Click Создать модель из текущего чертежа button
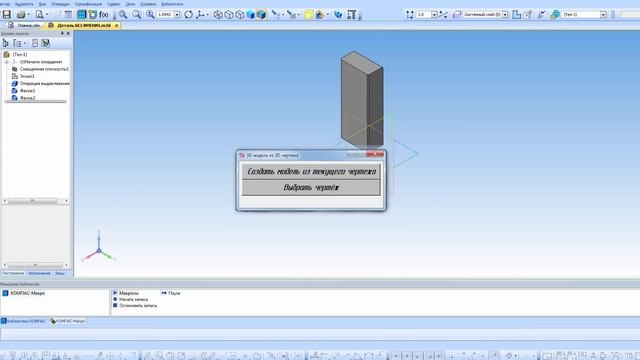This screenshot has height=360, width=640. [311, 171]
